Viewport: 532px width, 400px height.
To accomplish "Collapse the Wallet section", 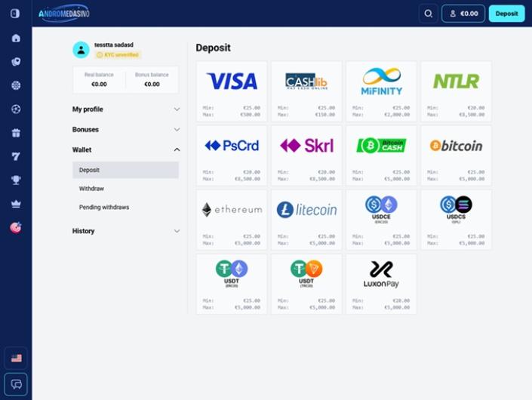I will point(126,149).
